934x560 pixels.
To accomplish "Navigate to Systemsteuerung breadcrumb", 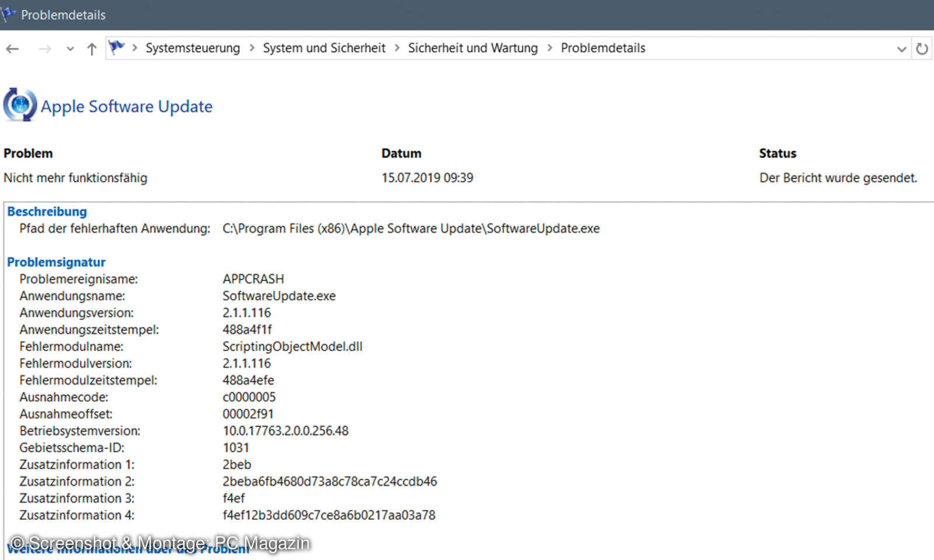I will [193, 48].
